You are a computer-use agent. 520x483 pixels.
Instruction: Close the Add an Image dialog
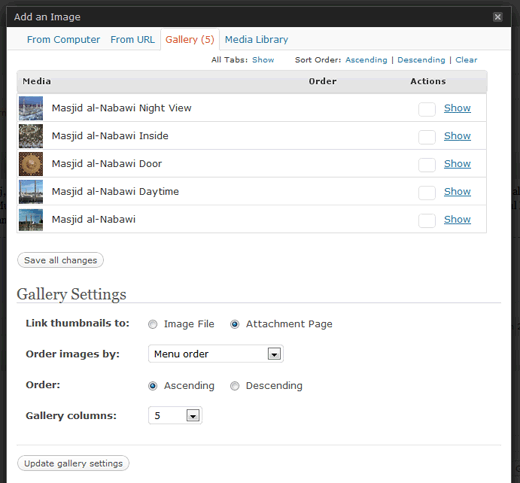click(497, 17)
